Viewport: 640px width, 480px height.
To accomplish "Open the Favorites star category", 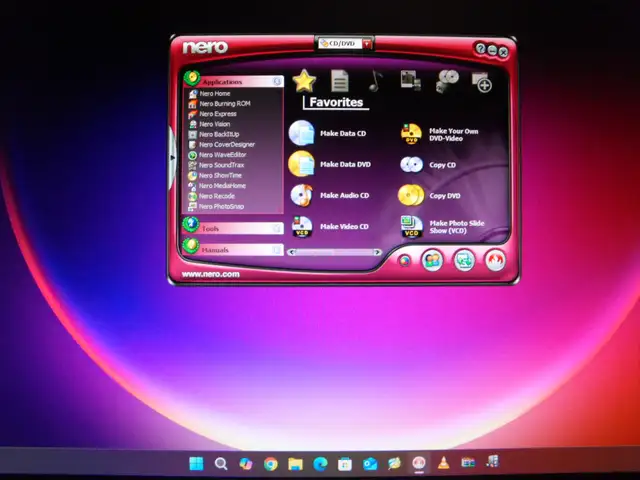I will [304, 81].
